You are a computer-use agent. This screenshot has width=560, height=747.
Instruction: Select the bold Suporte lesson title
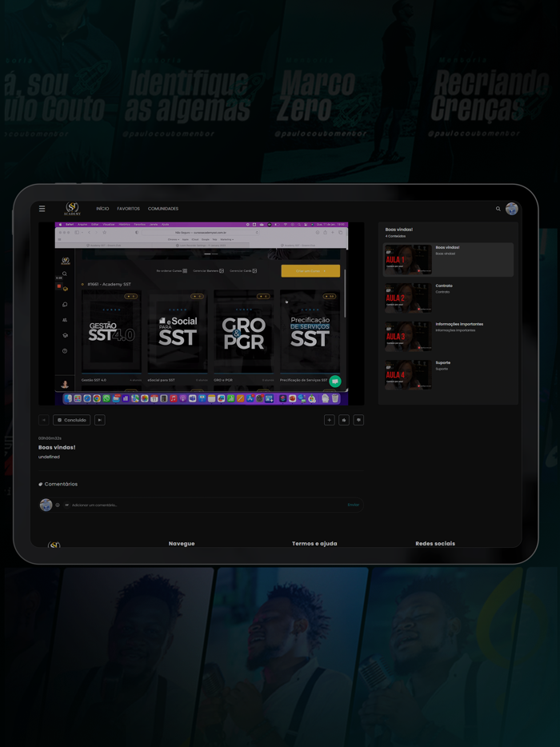pos(442,363)
